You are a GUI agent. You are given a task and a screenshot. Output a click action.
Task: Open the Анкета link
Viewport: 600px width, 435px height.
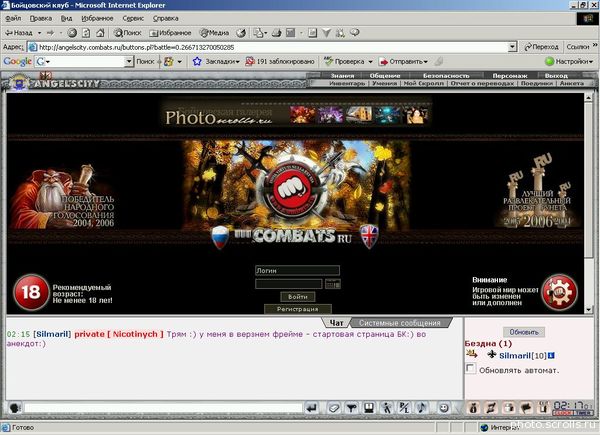572,83
